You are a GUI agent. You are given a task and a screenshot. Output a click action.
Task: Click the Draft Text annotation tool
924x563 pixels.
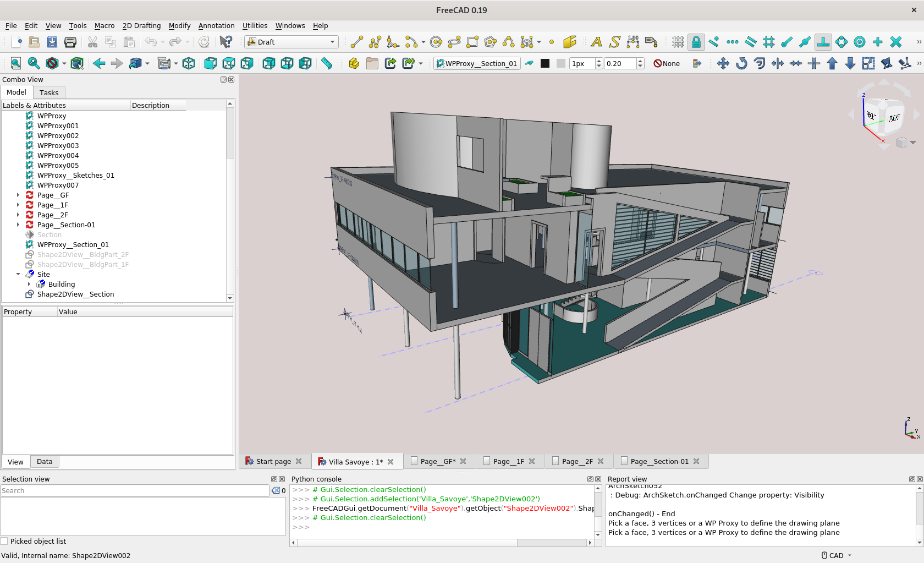tap(596, 42)
